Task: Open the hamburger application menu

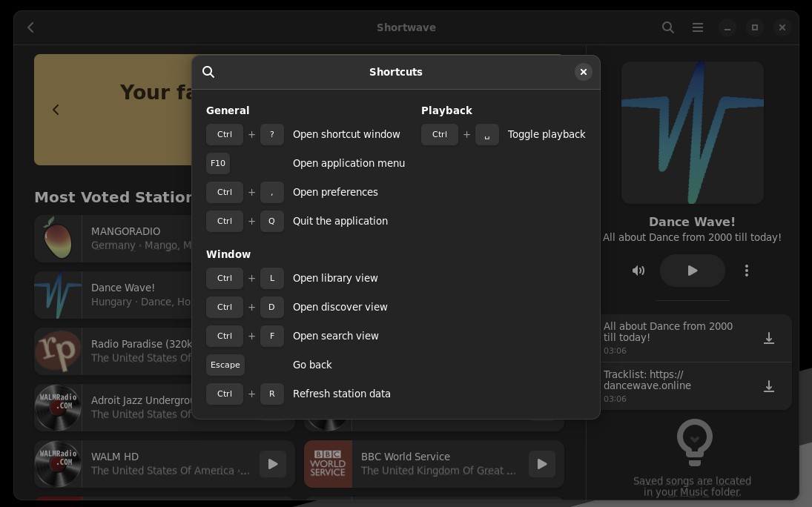Action: pyautogui.click(x=698, y=27)
